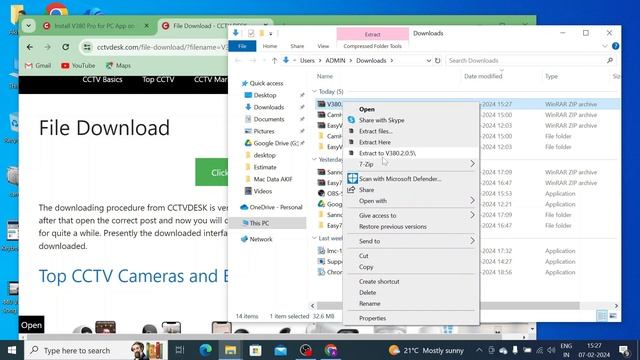This screenshot has height=360, width=640.
Task: Open Microsoft Store from the taskbar
Action: tap(256, 350)
